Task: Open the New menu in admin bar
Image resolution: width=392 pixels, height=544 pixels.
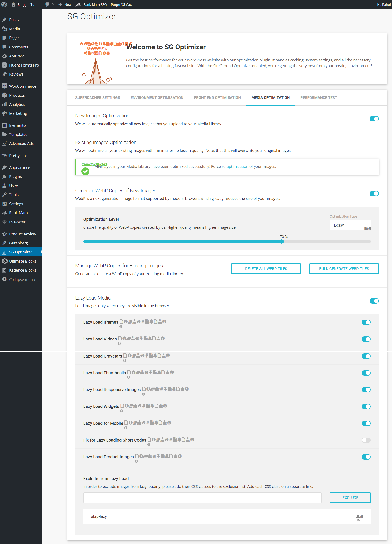Action: tap(65, 4)
